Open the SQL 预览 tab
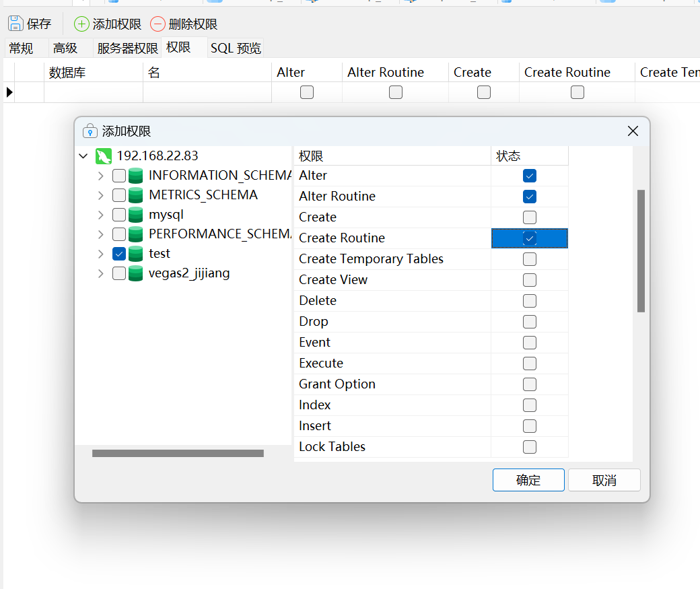The image size is (700, 589). (x=236, y=48)
